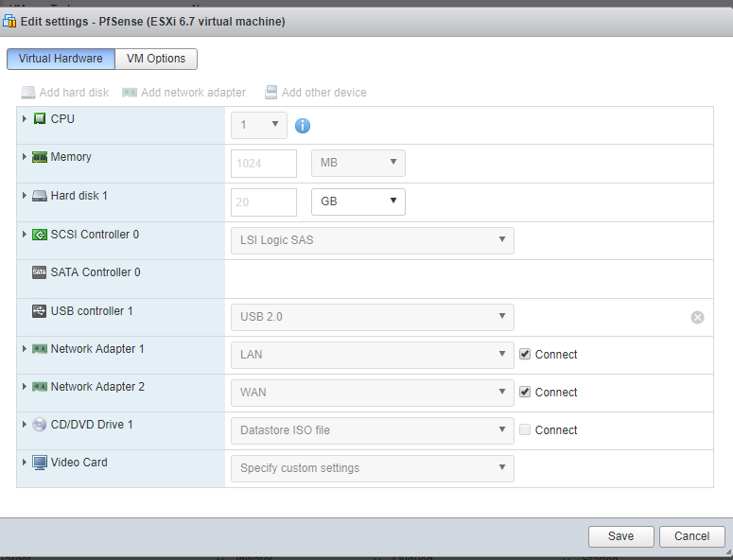Open the Hard disk GB unit dropdown
The width and height of the screenshot is (733, 560).
pos(358,201)
